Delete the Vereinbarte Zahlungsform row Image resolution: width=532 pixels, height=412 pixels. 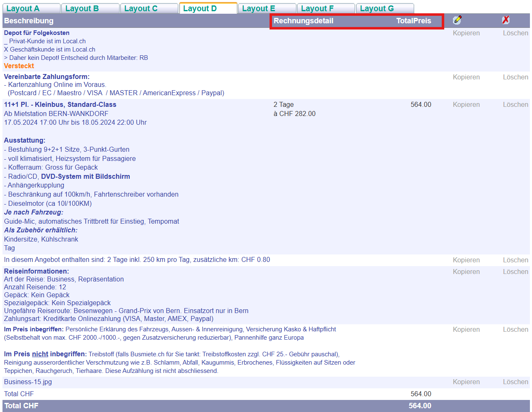tap(515, 77)
